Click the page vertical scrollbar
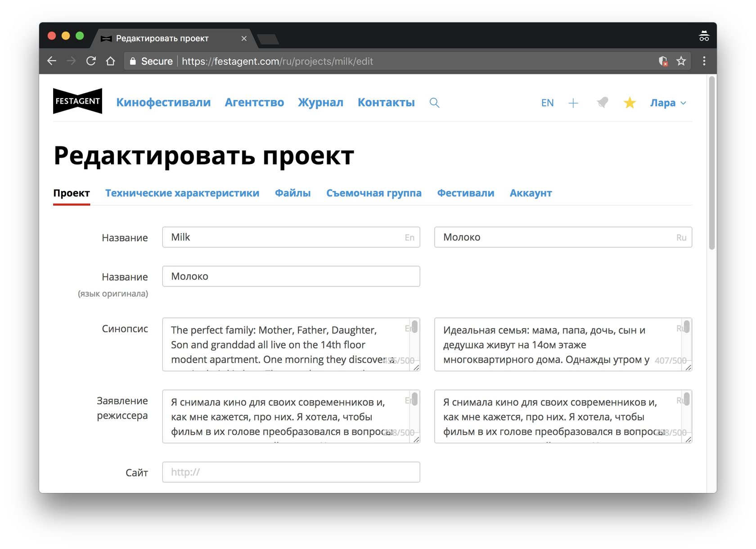Image resolution: width=756 pixels, height=549 pixels. pos(712,163)
